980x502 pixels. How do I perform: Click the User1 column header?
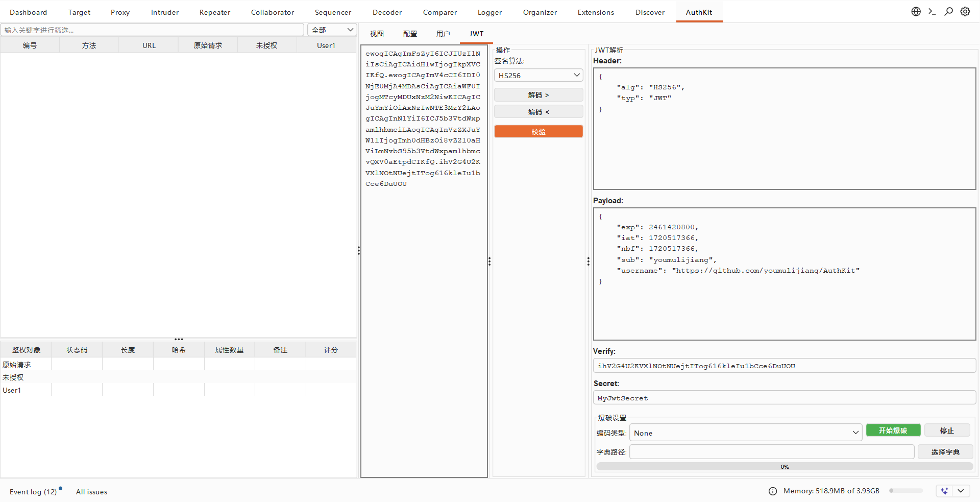326,45
